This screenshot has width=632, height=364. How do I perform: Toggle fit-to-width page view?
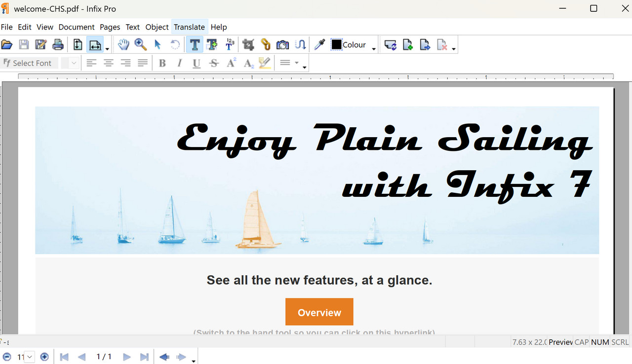[94, 44]
